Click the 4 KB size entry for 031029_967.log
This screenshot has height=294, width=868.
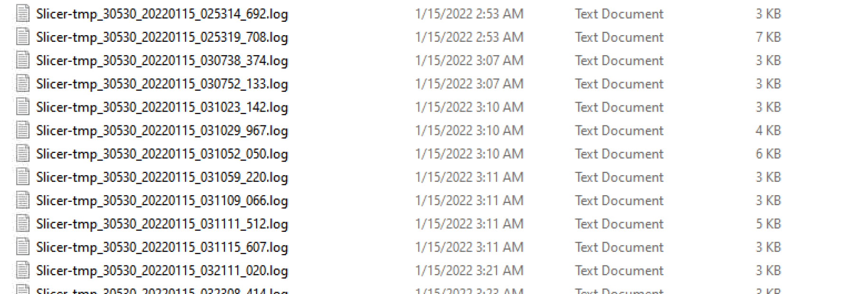[768, 131]
